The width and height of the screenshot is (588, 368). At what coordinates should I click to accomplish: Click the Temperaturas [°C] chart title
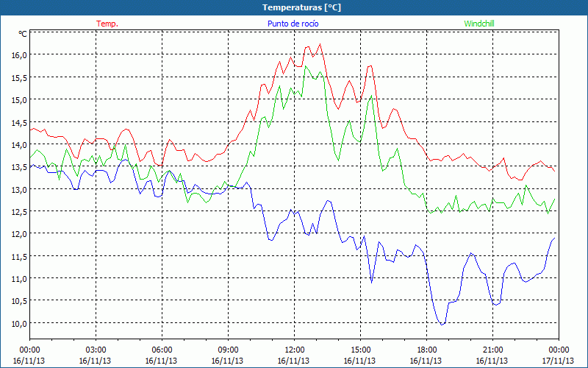coord(301,7)
